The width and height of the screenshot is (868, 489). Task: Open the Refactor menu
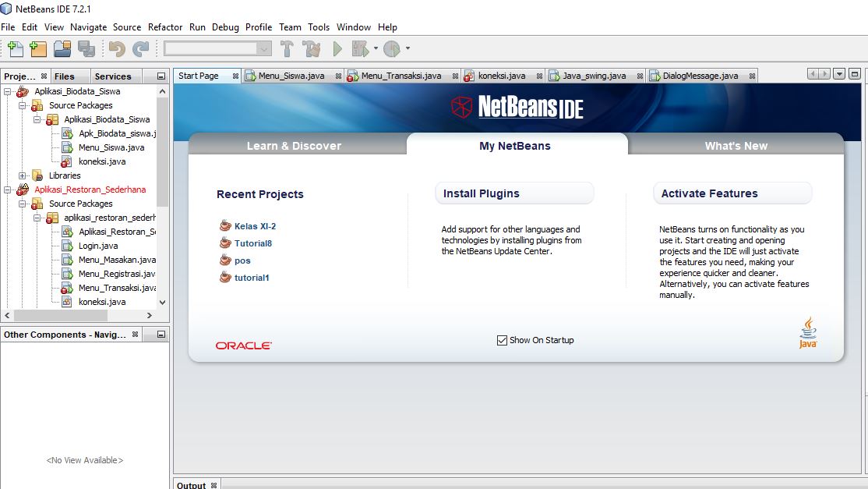point(165,27)
